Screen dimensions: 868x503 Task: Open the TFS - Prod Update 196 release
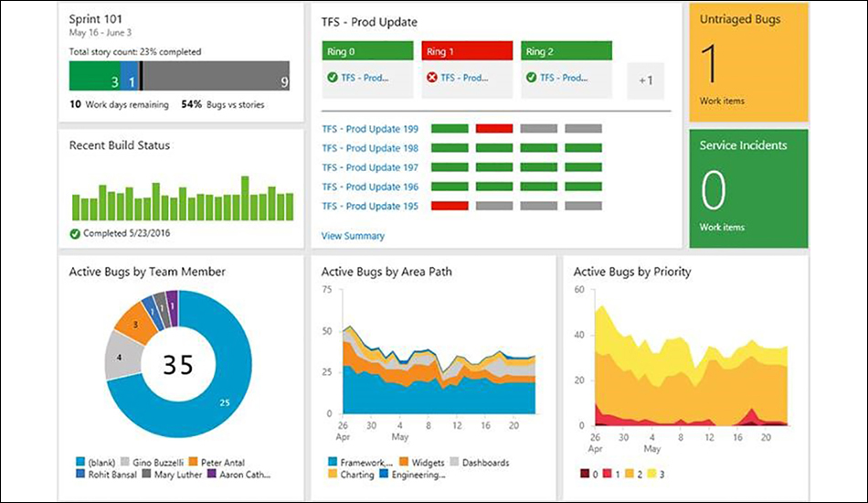(370, 187)
